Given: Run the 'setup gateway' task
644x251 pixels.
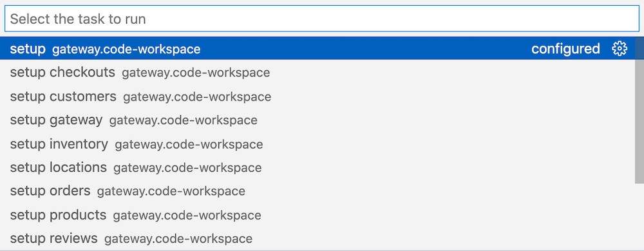Looking at the screenshot, I should [317, 120].
